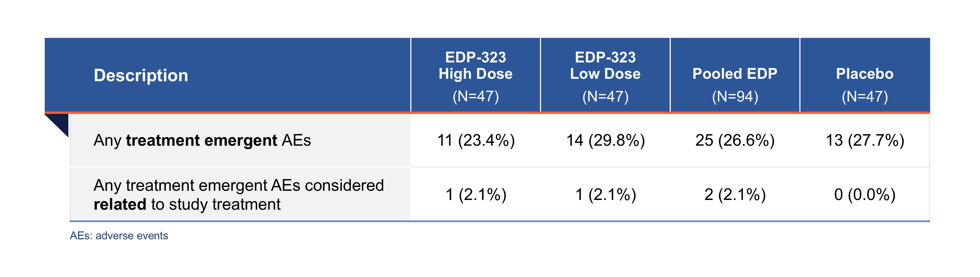Click the bold word "related"
This screenshot has height=277, width=980.
point(120,205)
